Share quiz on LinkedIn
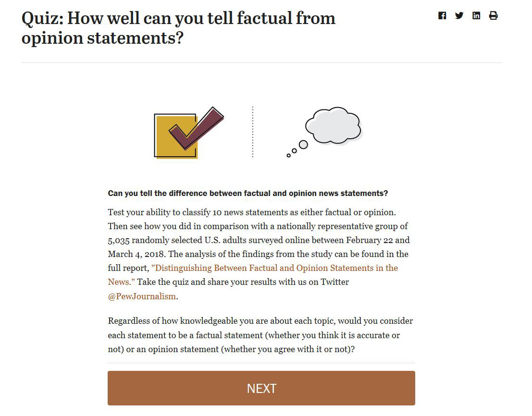Viewport: 532px width, 416px height. pos(476,15)
